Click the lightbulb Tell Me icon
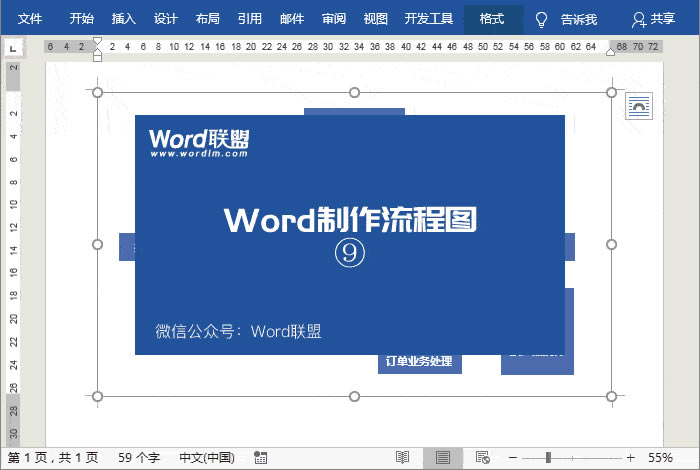Viewport: 700px width, 470px height. point(541,19)
